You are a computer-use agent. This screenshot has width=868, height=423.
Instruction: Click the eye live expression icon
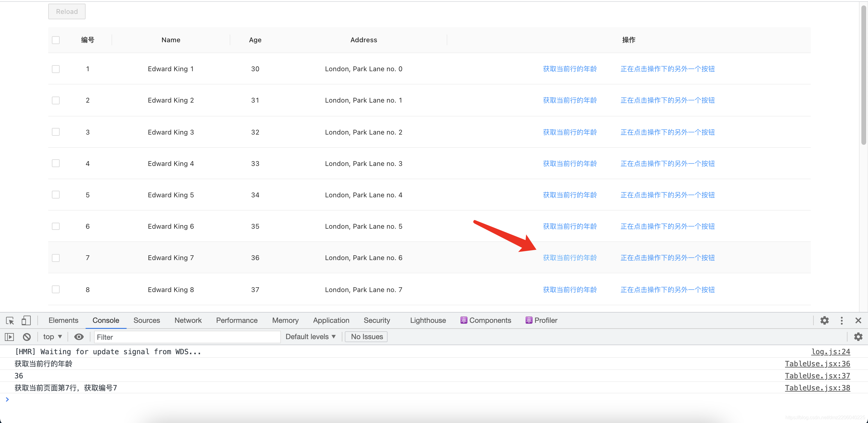point(79,337)
